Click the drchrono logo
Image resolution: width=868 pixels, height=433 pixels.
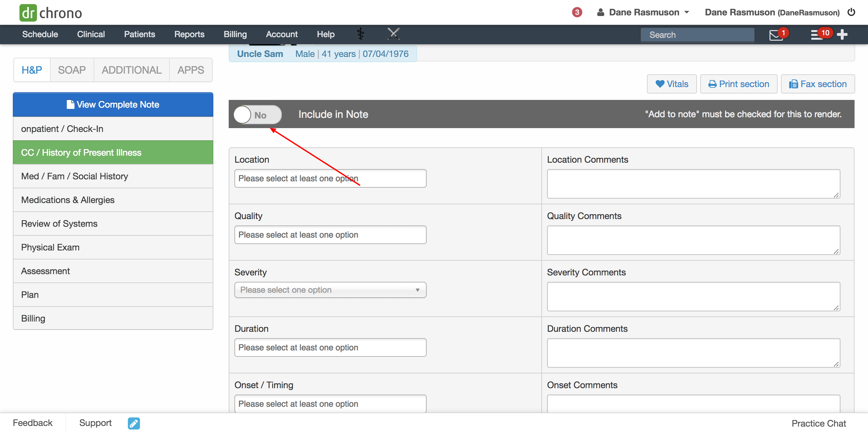point(51,13)
